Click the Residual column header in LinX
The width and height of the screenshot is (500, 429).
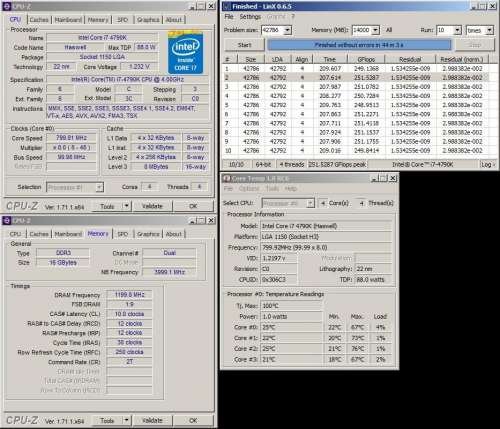[x=410, y=59]
